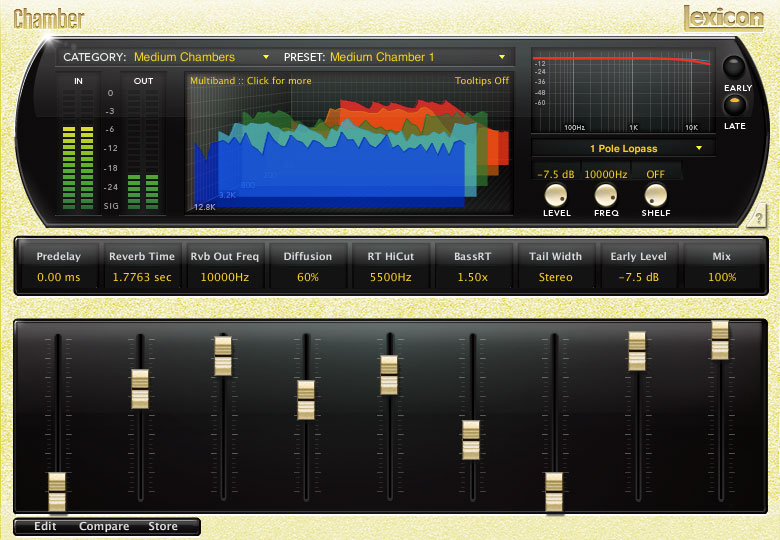The width and height of the screenshot is (780, 540).
Task: Select the Diffusion parameter cell
Action: pos(307,267)
